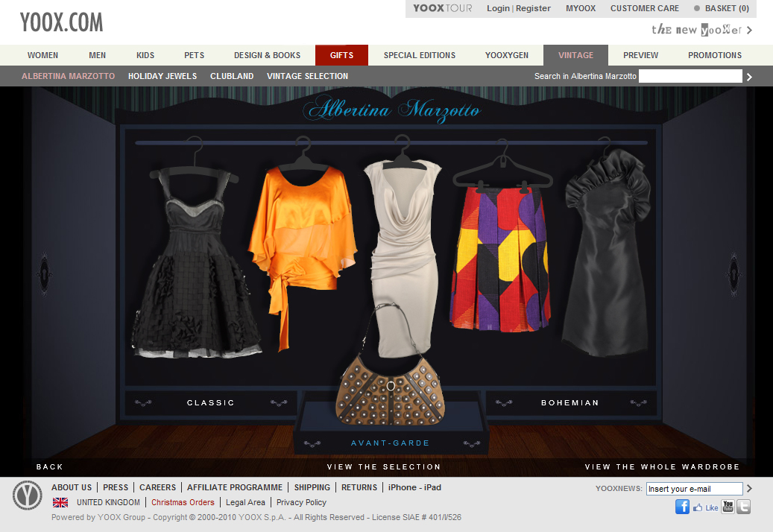773x532 pixels.
Task: Click ABOUT US footer link
Action: 72,487
